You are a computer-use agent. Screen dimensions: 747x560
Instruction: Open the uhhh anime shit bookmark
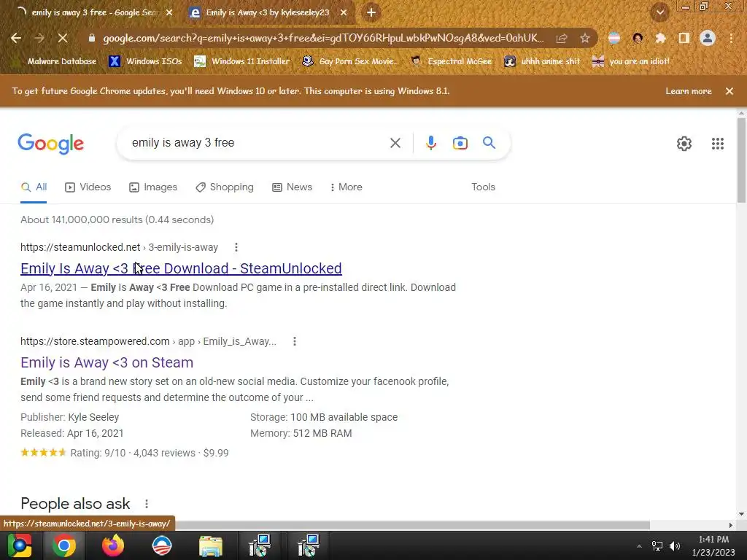click(543, 61)
